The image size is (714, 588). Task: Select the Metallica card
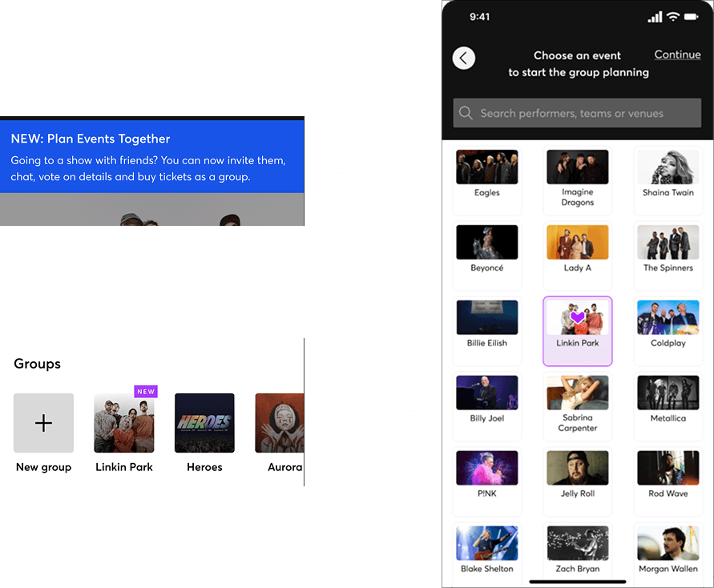click(x=668, y=406)
